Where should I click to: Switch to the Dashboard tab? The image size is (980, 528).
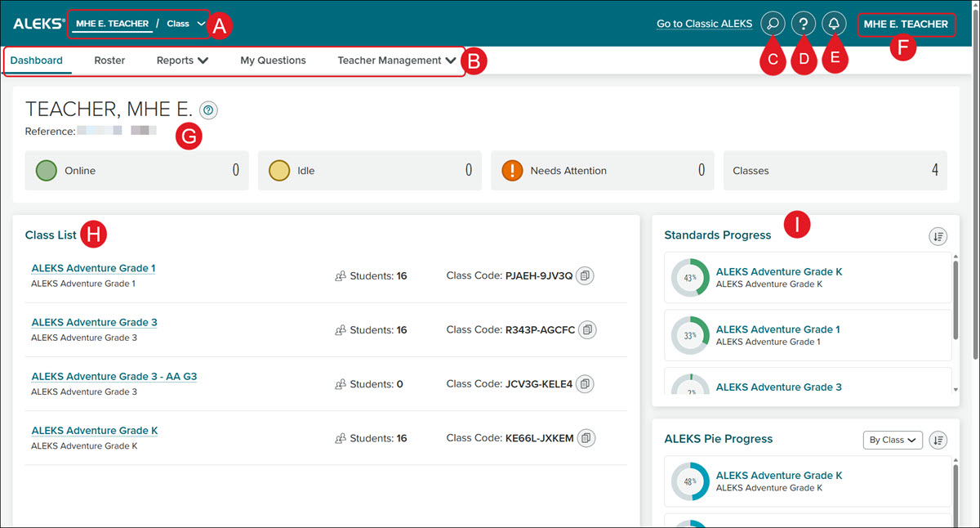[37, 60]
